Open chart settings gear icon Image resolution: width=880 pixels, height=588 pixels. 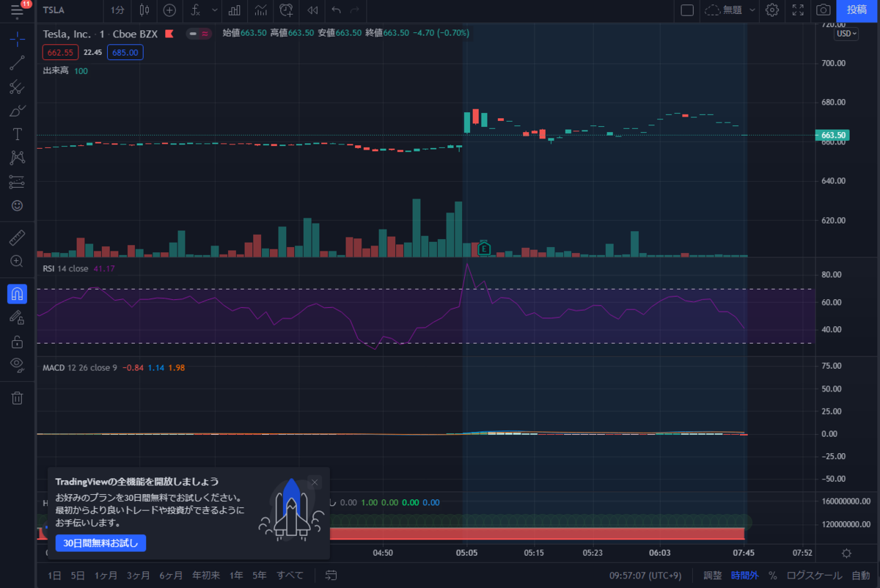[772, 10]
